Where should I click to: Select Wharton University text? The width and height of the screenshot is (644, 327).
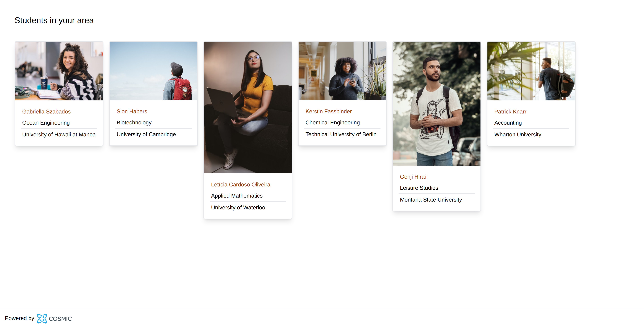(x=517, y=135)
